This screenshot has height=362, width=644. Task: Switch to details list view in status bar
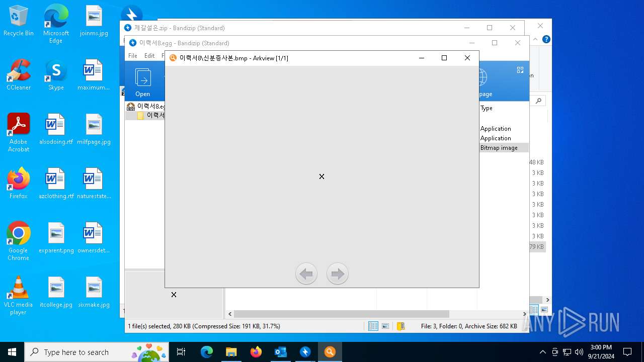373,326
